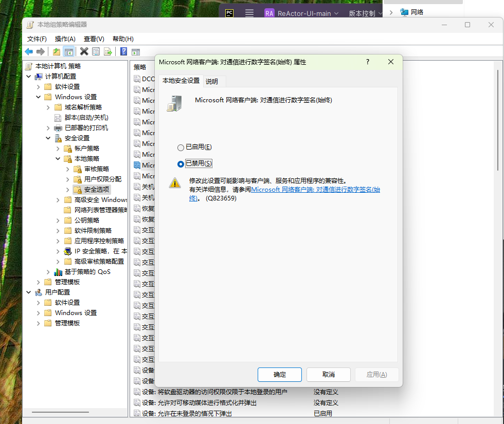The width and height of the screenshot is (504, 424).
Task: Click the 安全设置 lock folder icon
Action: (58, 138)
